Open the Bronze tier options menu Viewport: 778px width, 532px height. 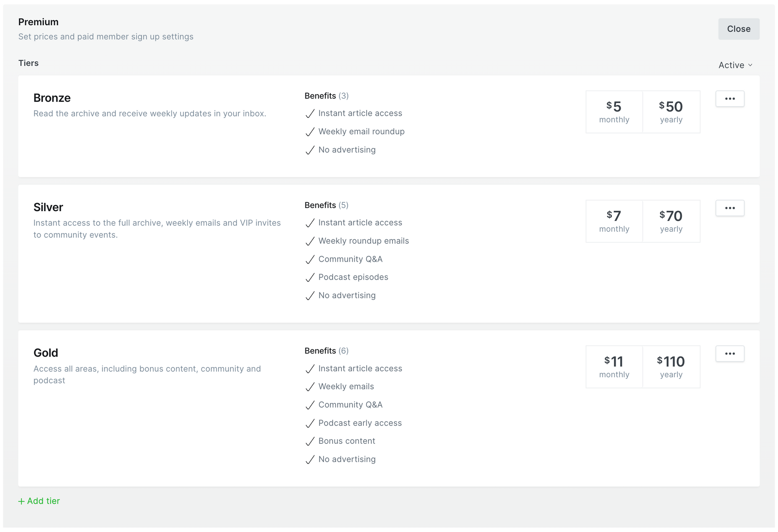coord(730,99)
